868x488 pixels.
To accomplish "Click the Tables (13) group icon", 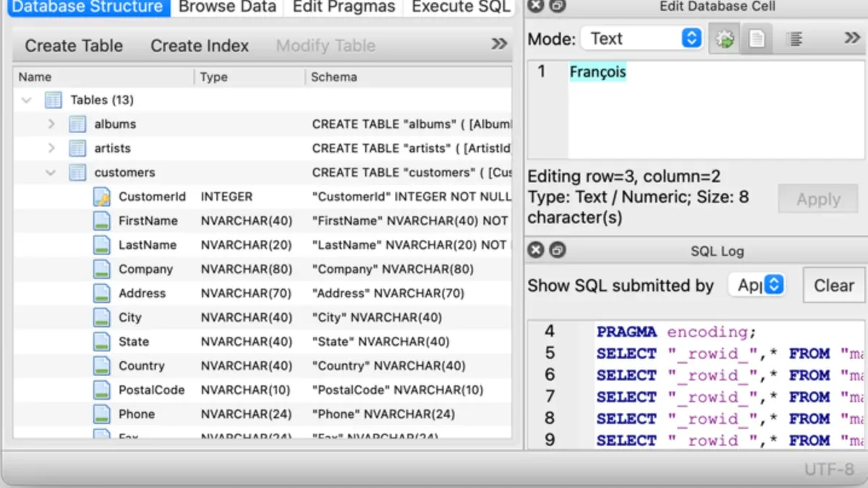I will click(x=54, y=100).
